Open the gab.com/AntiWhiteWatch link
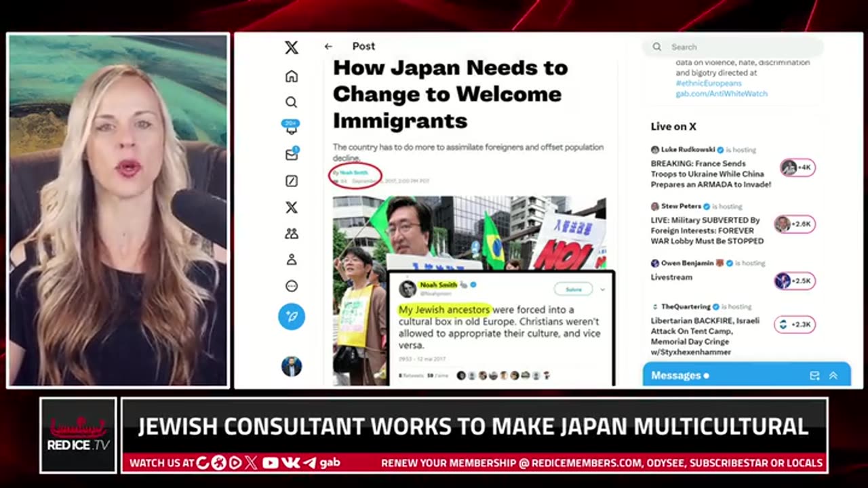Image resolution: width=868 pixels, height=488 pixels. (722, 94)
